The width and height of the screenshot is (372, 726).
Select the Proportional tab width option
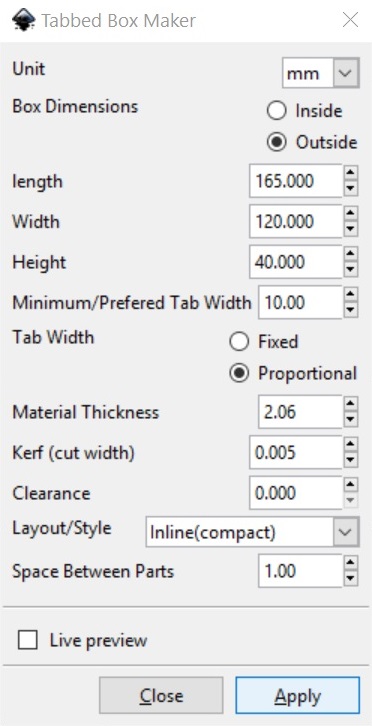[x=293, y=373]
